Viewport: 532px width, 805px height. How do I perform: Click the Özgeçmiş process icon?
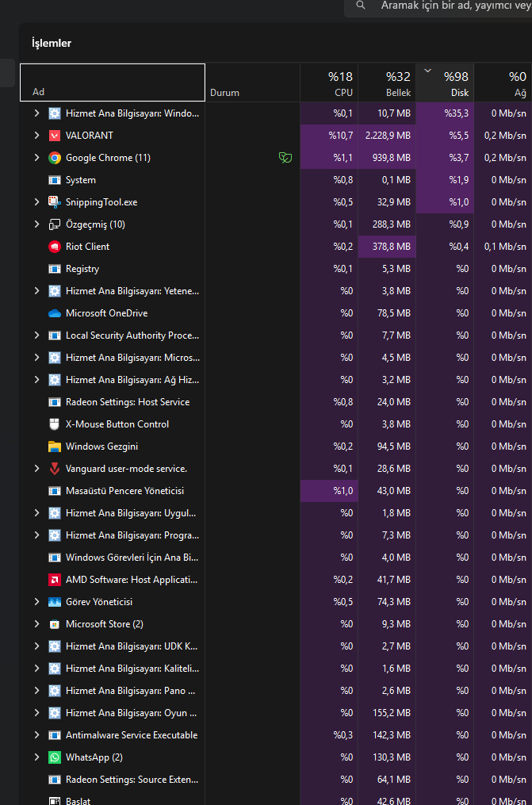click(55, 224)
